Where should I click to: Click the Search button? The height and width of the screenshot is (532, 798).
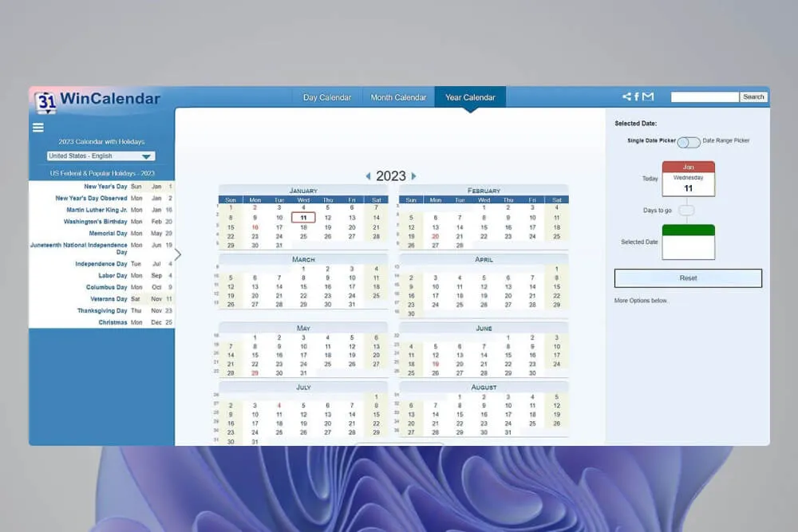(x=753, y=96)
